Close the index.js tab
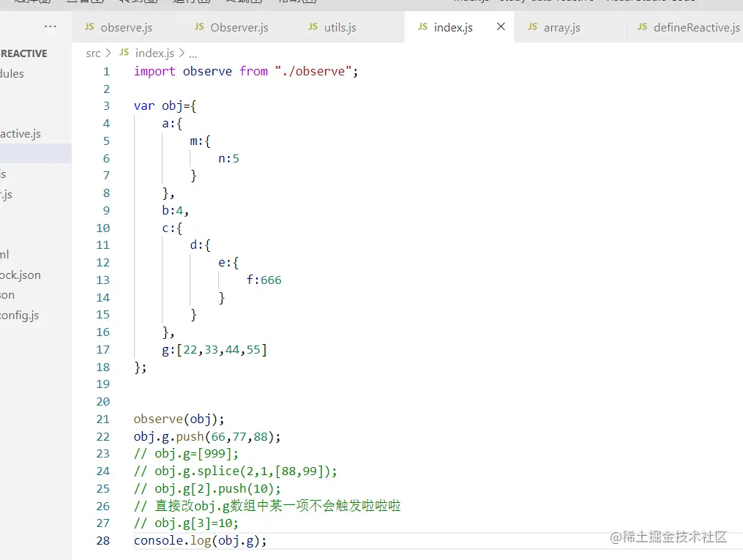Image resolution: width=743 pixels, height=560 pixels. (501, 27)
